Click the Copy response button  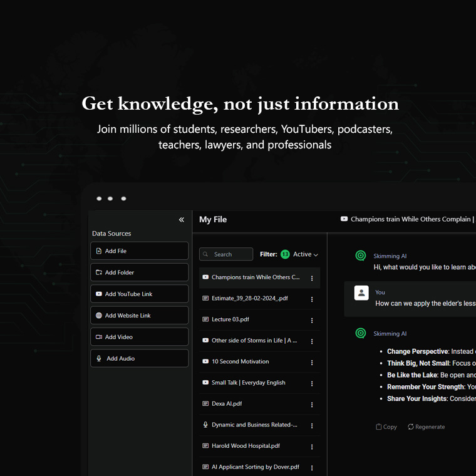tap(386, 427)
